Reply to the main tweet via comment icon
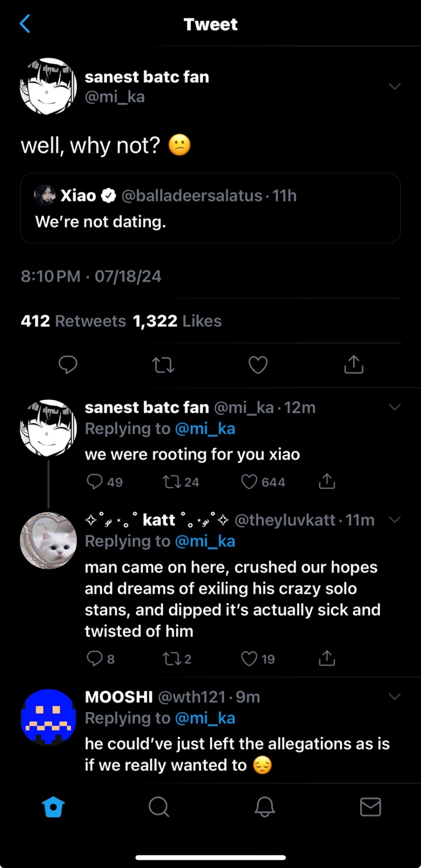Viewport: 421px width, 868px height. pos(68,364)
